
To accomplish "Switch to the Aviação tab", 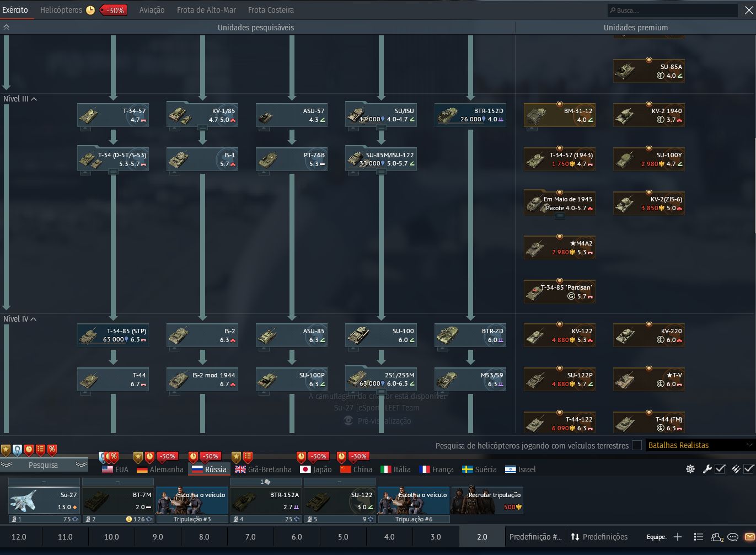I will tap(152, 10).
